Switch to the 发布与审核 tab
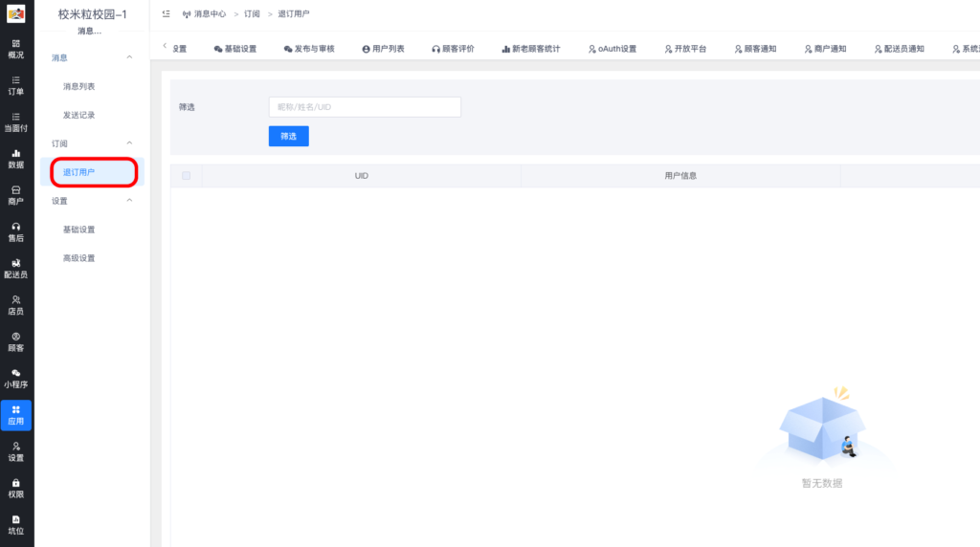This screenshot has width=980, height=547. [309, 49]
